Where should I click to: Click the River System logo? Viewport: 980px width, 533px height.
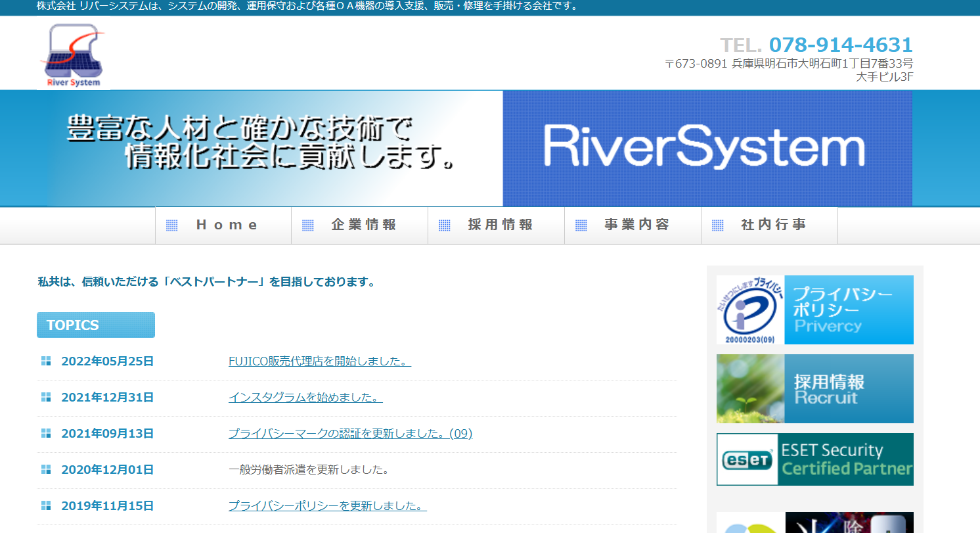coord(72,55)
